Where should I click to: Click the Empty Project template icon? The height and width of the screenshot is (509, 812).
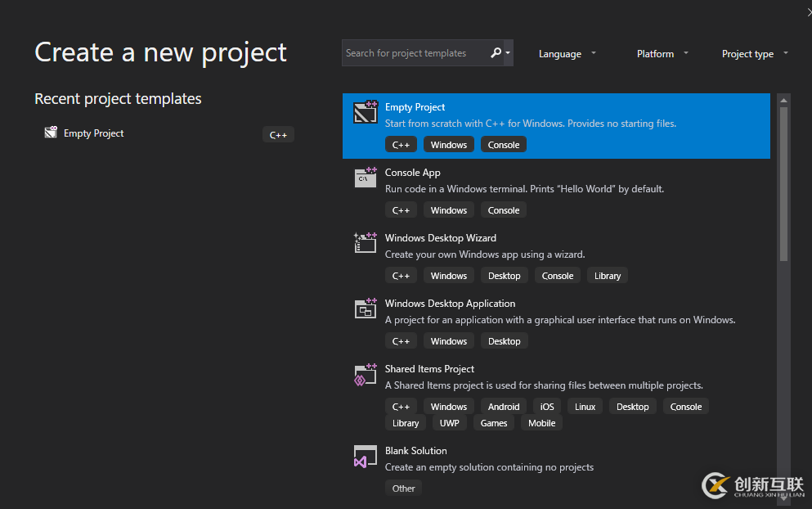[x=365, y=110]
